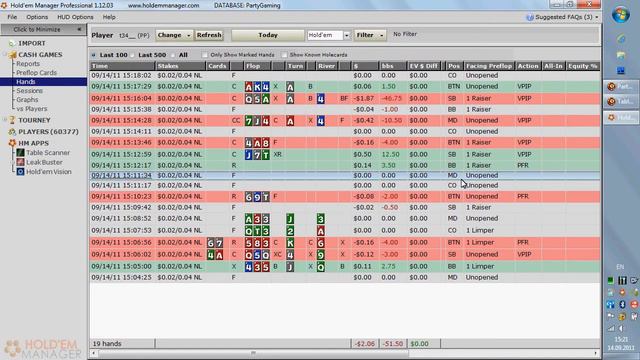Select the Last 500 radio button
The width and height of the screenshot is (640, 360).
[133, 55]
